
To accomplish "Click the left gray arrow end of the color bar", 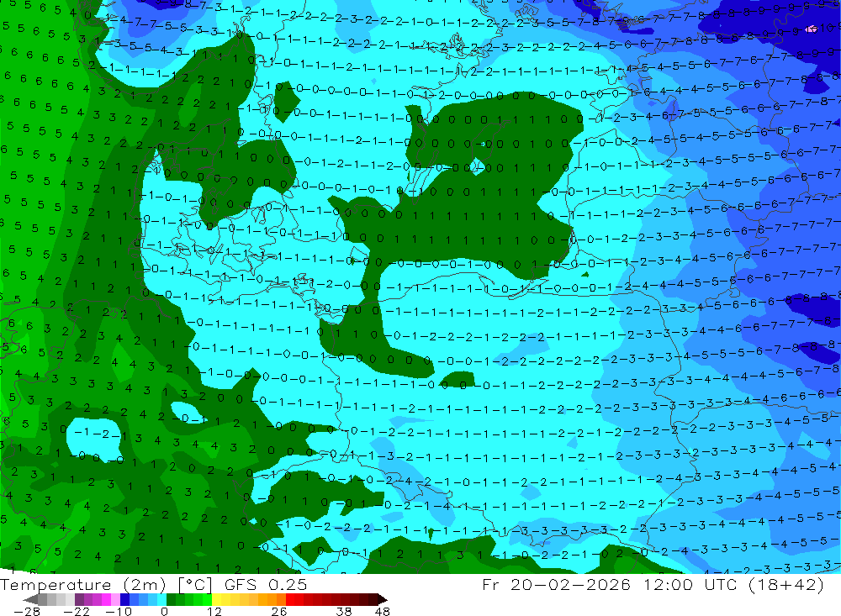I will (x=30, y=600).
